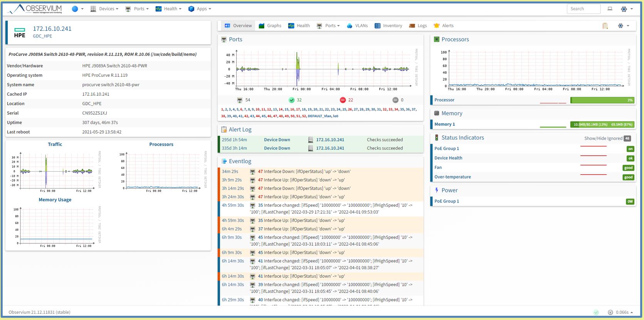Click the monitor icon beside Search
This screenshot has width=644, height=320.
[610, 9]
